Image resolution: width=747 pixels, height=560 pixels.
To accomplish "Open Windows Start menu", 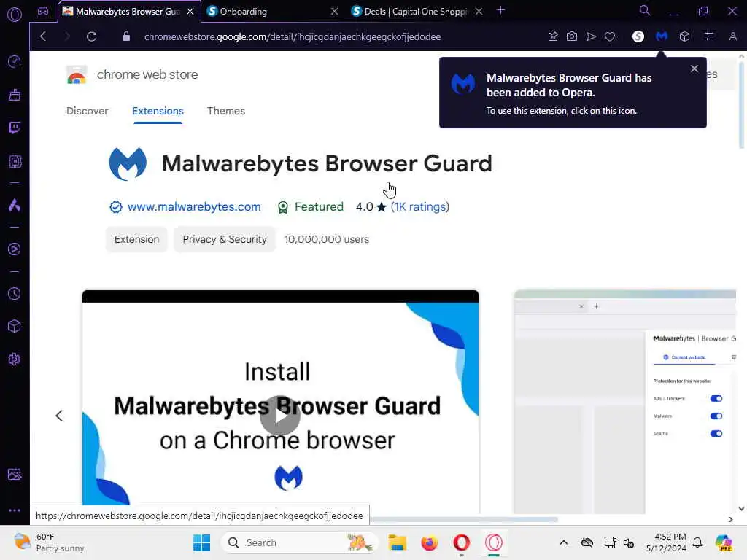I will click(201, 542).
